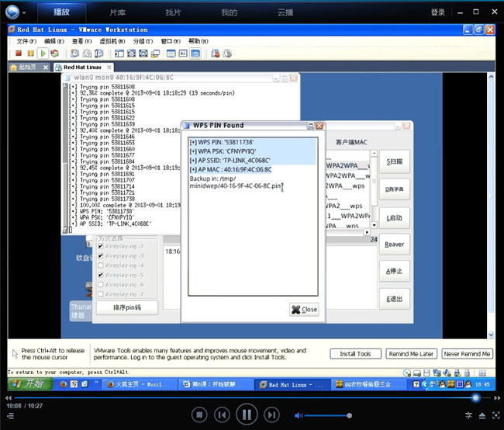Click the VMware take snapshot icon
This screenshot has width=504, height=430.
click(74, 54)
